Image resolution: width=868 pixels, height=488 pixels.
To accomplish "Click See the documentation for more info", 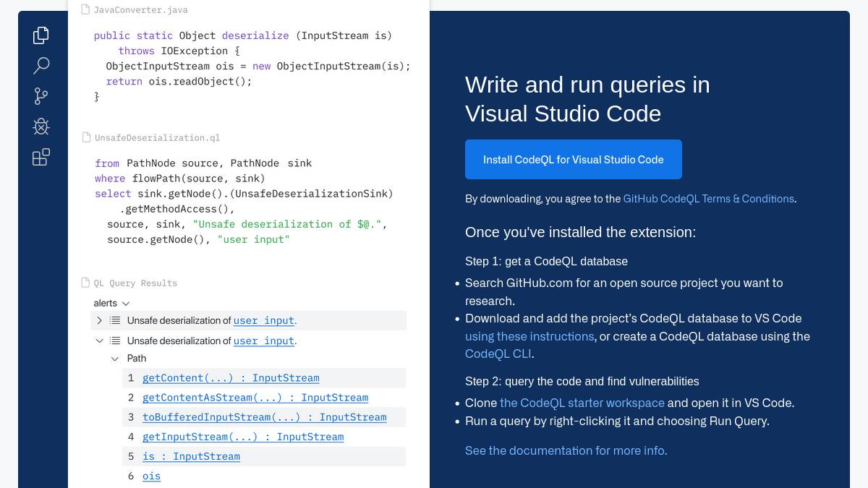I will [x=566, y=450].
